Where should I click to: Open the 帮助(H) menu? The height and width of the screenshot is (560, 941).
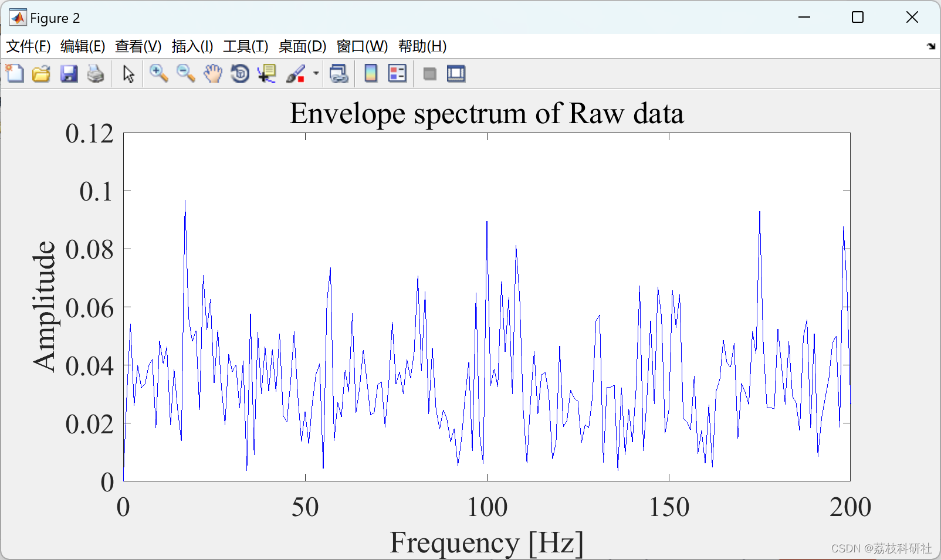pos(422,46)
